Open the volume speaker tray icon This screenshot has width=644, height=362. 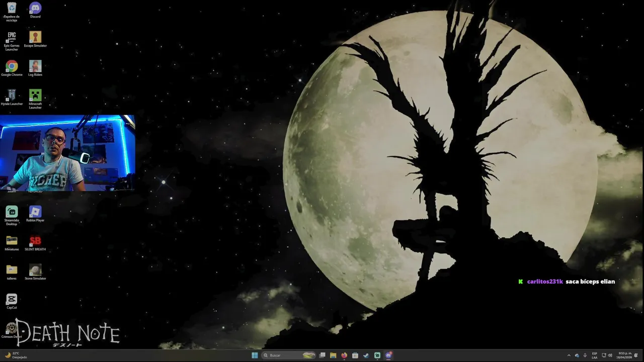610,355
